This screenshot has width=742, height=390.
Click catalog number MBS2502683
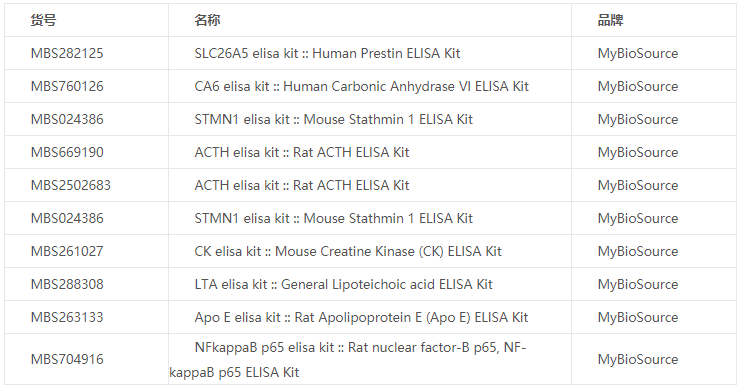point(71,186)
